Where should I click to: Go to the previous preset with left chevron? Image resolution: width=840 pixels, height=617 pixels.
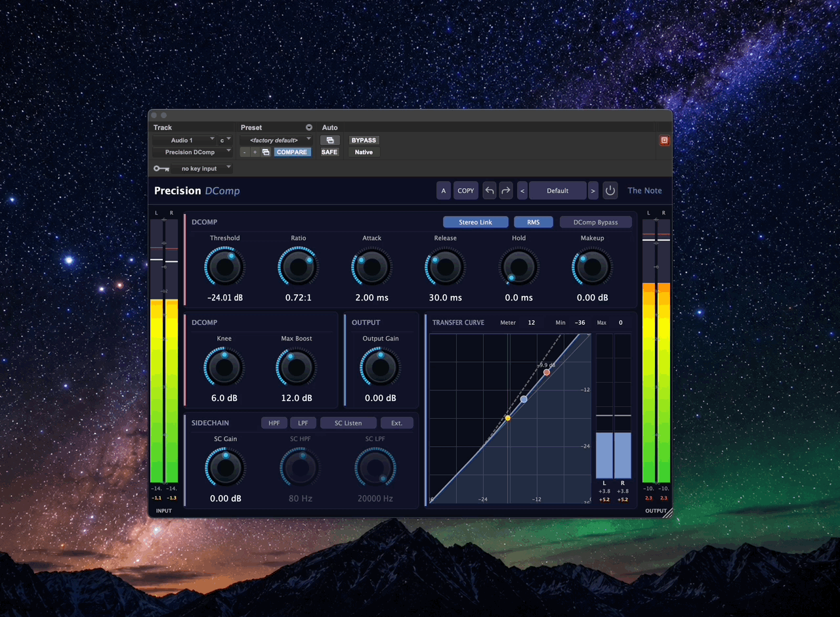click(x=522, y=190)
